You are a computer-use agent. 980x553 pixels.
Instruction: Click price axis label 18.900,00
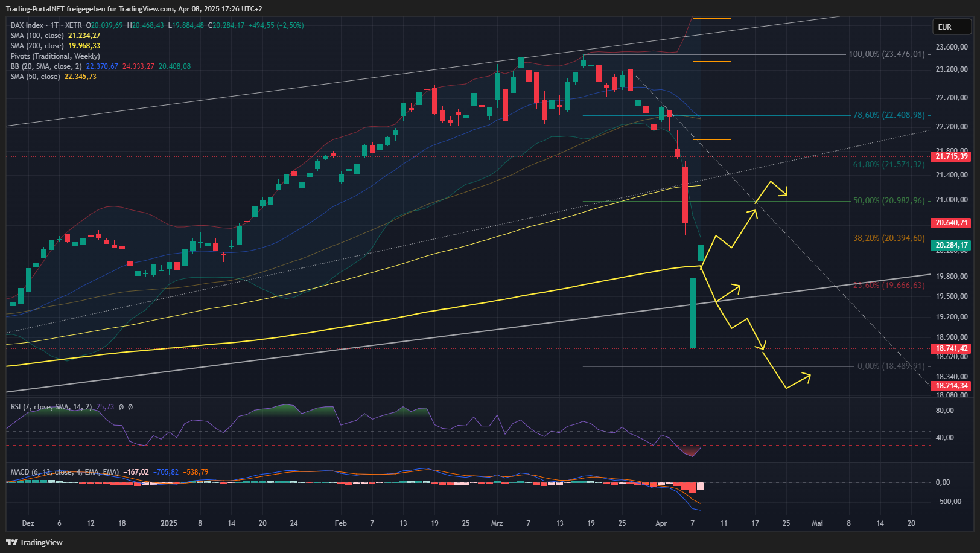pyautogui.click(x=952, y=337)
